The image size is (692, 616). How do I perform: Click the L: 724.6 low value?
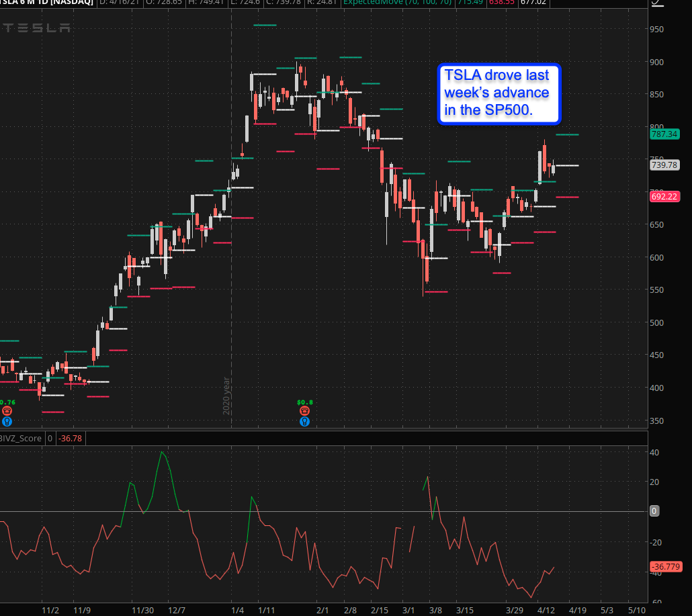pyautogui.click(x=245, y=3)
